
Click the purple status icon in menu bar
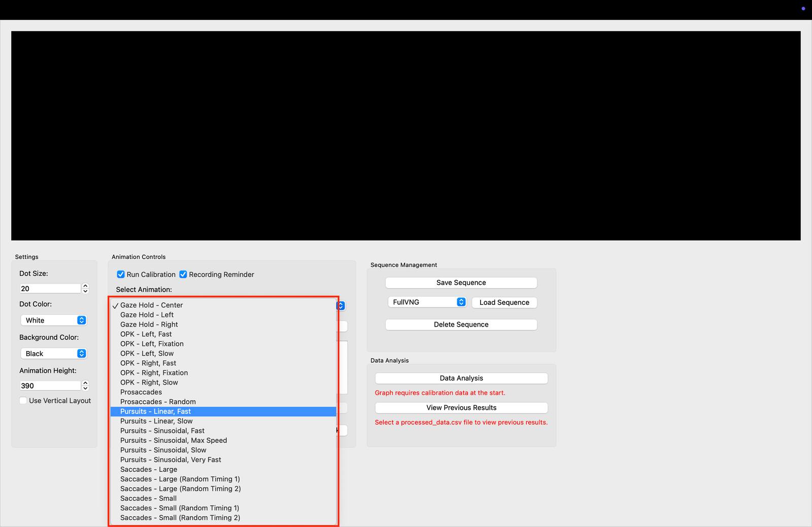point(803,9)
